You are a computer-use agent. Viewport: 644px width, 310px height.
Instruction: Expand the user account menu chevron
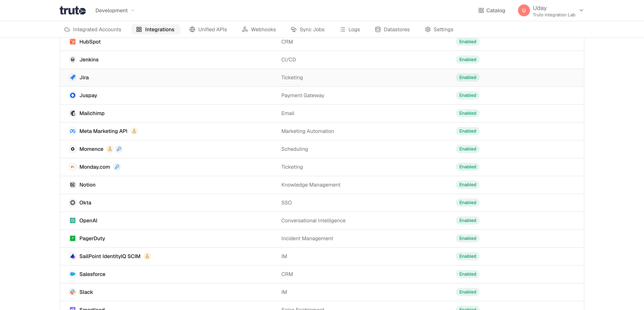pos(581,11)
